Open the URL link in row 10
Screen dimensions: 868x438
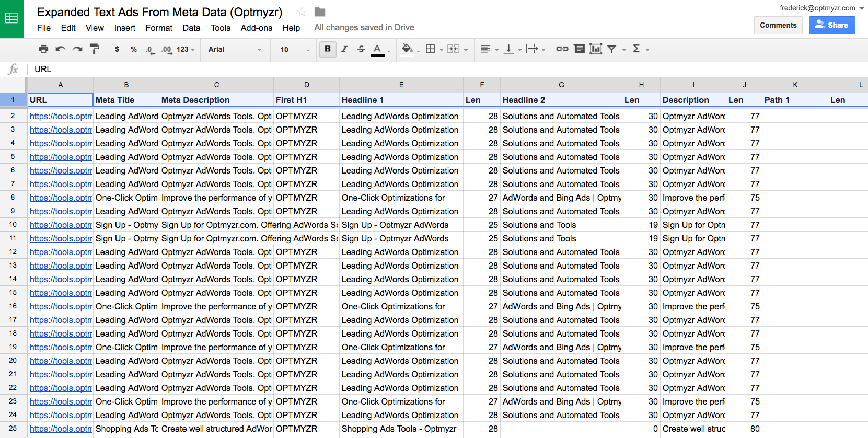61,225
